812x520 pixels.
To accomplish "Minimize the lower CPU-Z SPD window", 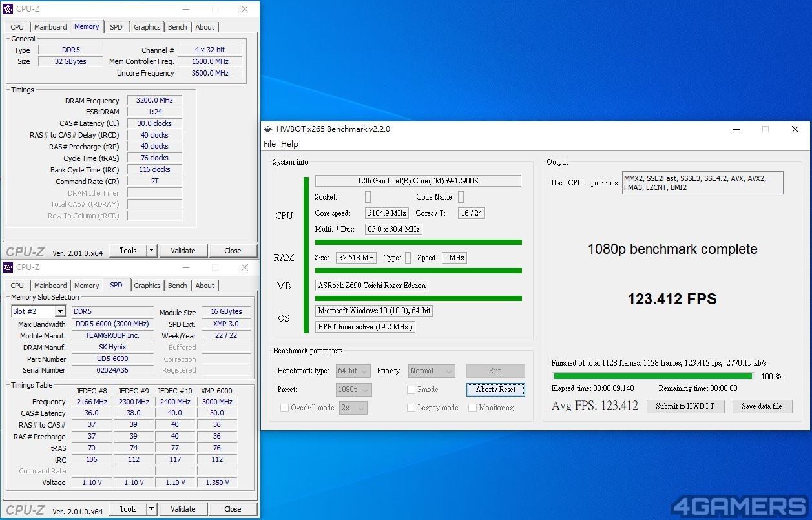I will [x=186, y=267].
